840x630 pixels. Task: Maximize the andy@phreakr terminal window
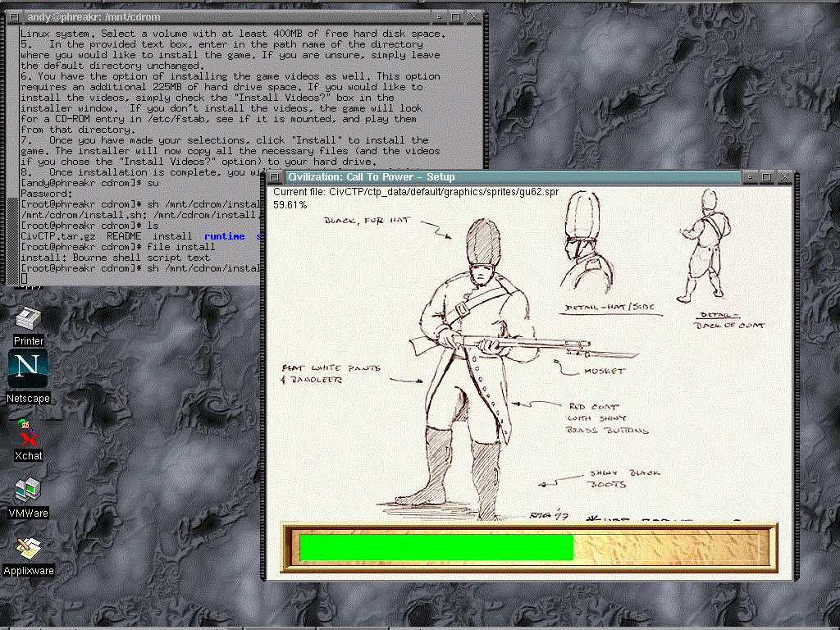tap(455, 16)
